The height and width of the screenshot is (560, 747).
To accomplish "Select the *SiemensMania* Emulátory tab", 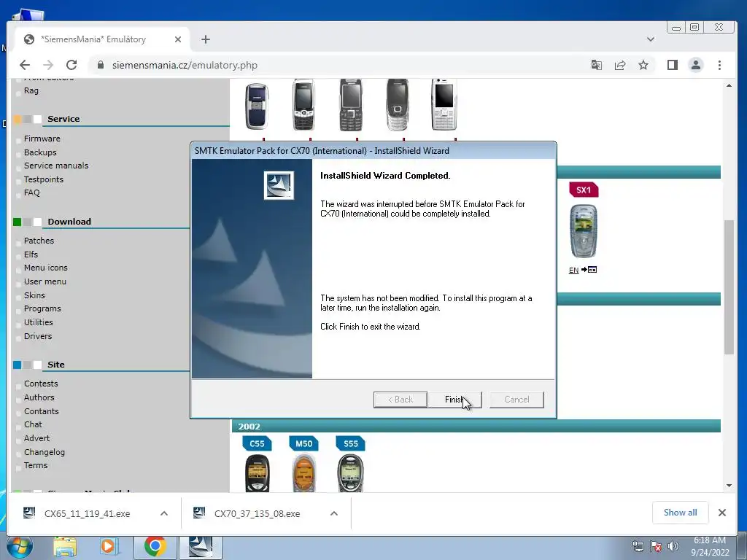I will 102,39.
